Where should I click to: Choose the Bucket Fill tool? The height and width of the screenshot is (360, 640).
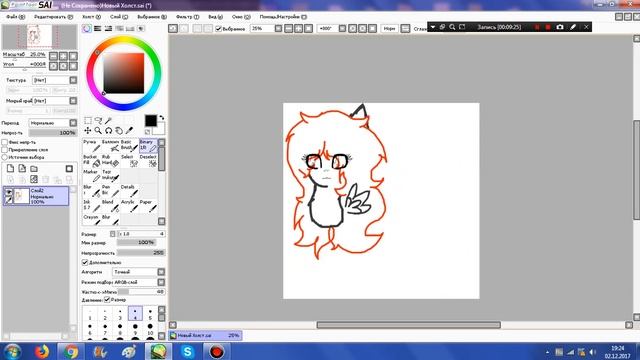(92, 161)
